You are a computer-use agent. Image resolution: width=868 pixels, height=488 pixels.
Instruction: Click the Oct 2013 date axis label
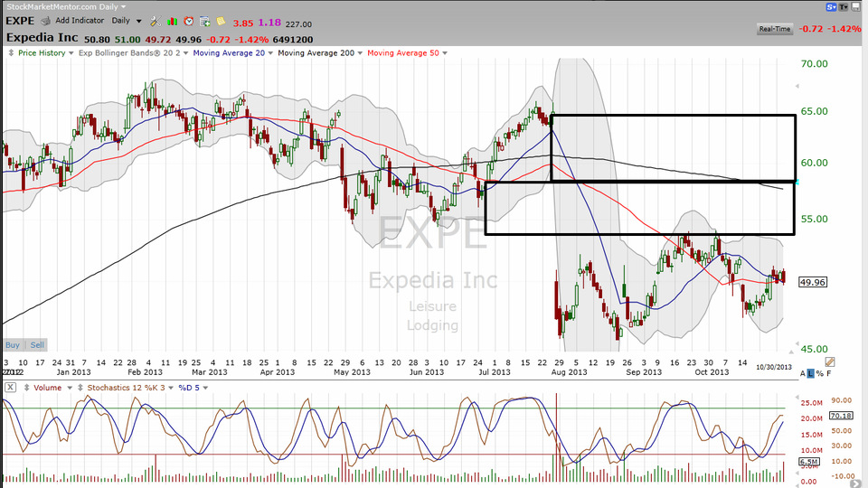pyautogui.click(x=712, y=372)
